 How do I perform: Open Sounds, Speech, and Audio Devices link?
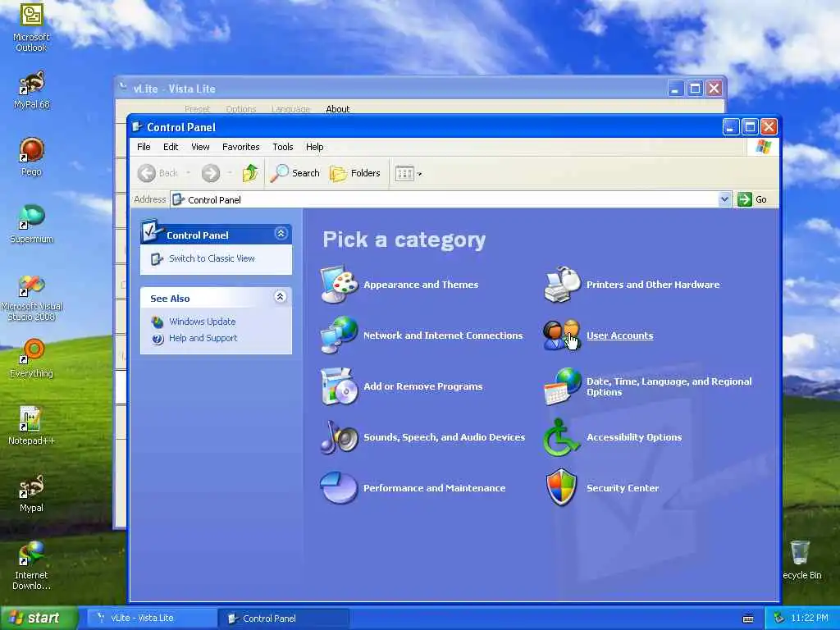(x=444, y=437)
